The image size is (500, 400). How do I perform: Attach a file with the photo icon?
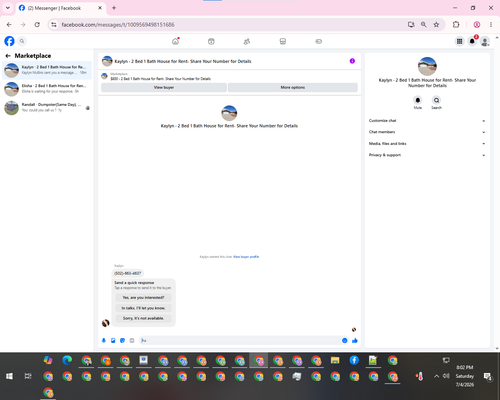pos(113,340)
